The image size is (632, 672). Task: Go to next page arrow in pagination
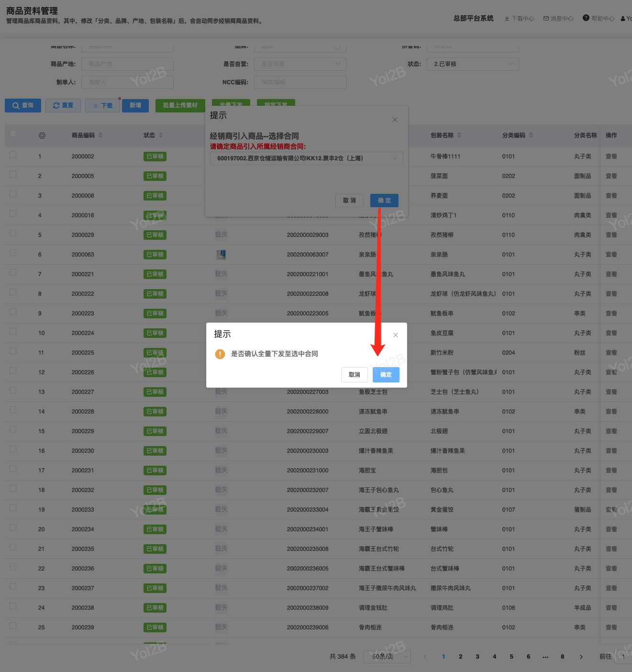coord(581,657)
